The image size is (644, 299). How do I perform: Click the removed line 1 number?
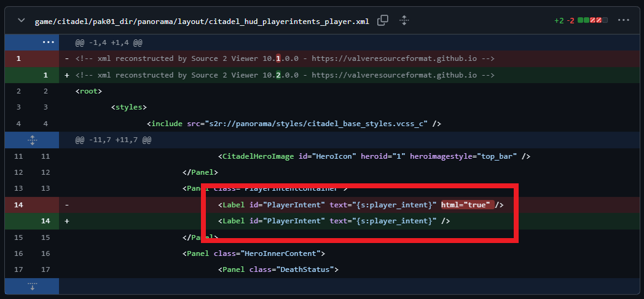tap(19, 58)
